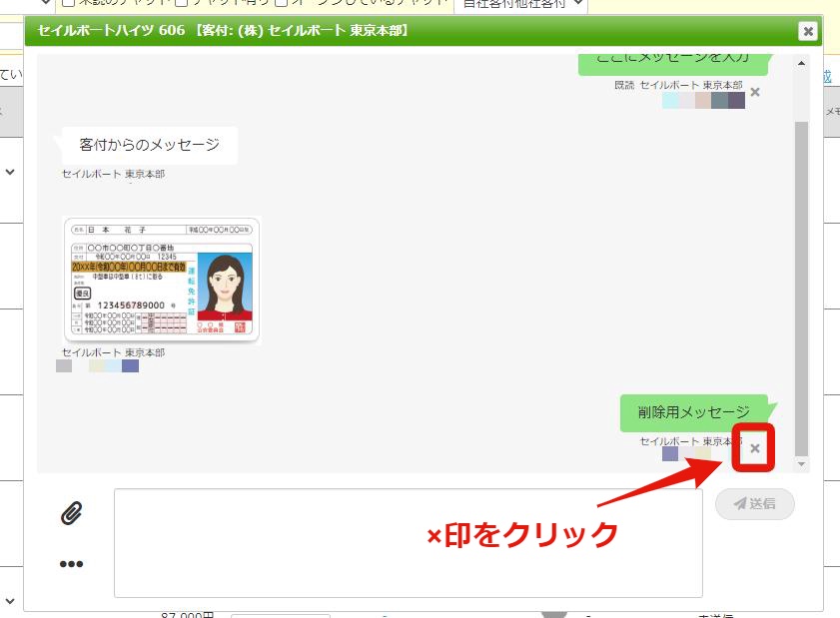Viewport: 840px width, 618px height.
Task: Click the chat vertical scrollbar thumb
Action: tap(801, 289)
